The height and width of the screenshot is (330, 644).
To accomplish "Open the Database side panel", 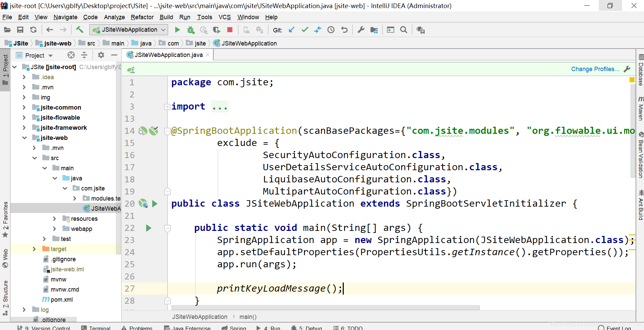I will [x=641, y=70].
